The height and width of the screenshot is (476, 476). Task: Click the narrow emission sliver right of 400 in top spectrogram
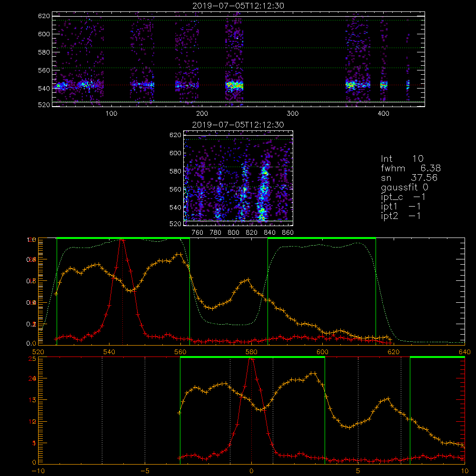(x=408, y=84)
